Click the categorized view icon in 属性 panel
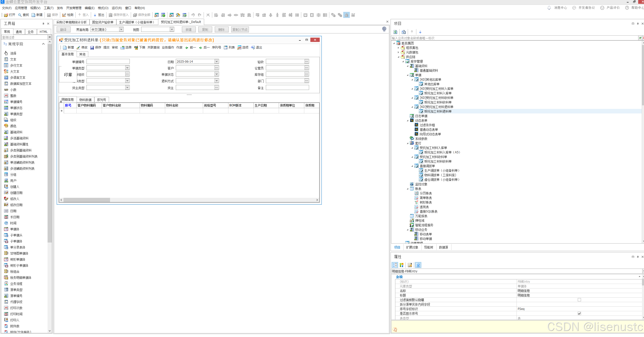This screenshot has width=644, height=337. tap(395, 265)
